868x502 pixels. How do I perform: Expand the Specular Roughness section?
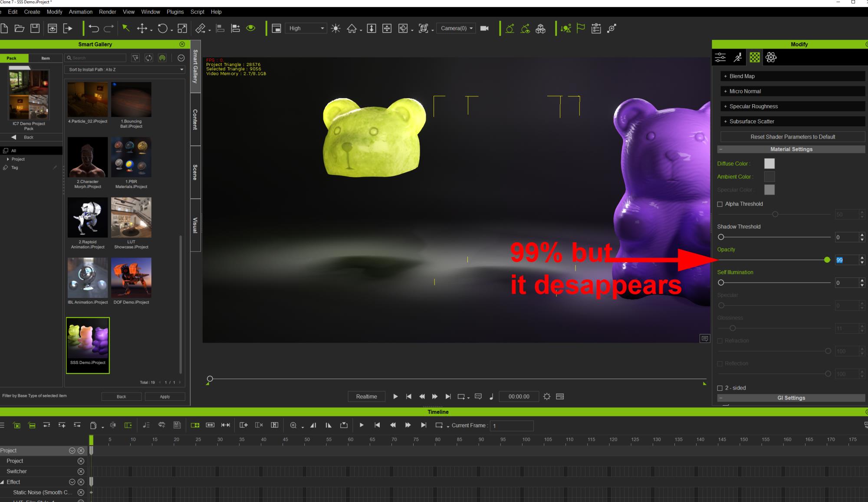click(792, 106)
